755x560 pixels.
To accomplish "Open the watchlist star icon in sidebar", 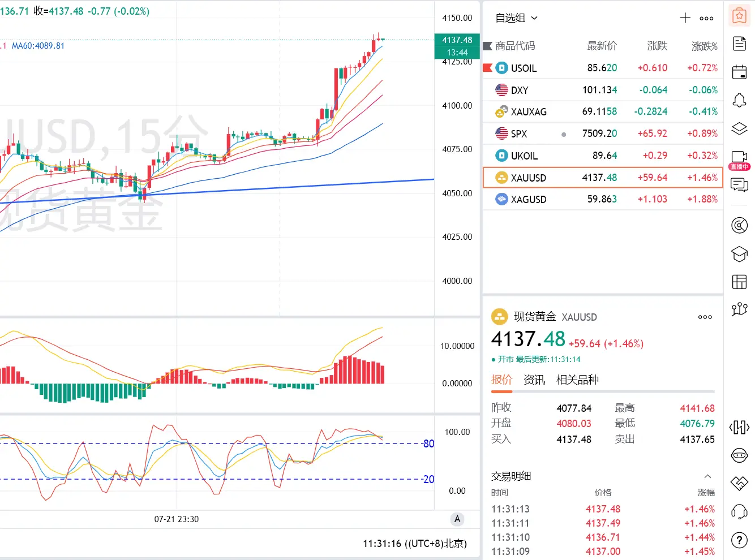I will [739, 16].
